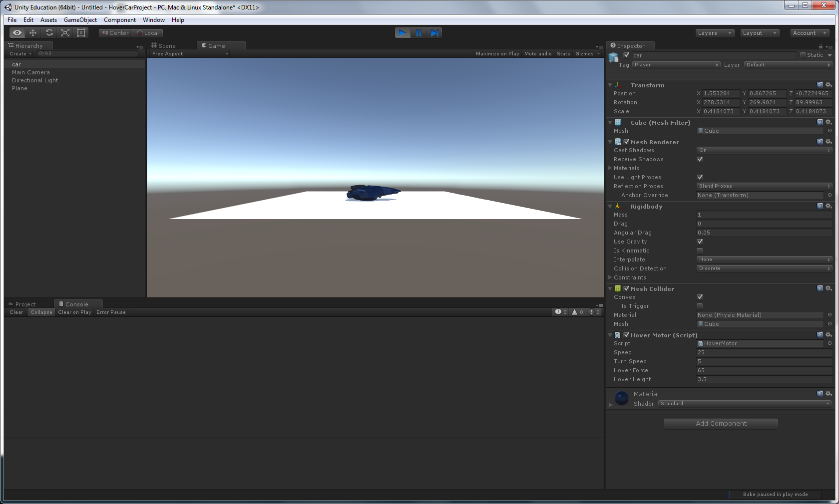Click Mute audio button
839x504 pixels.
pos(538,54)
